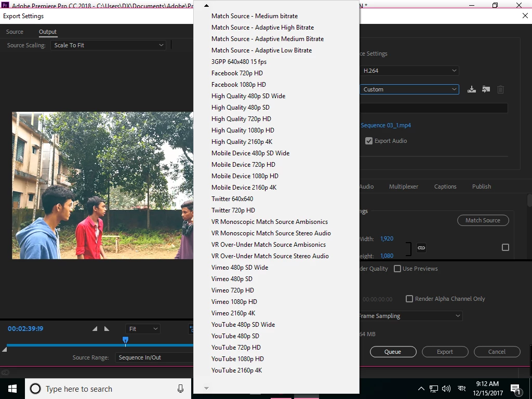This screenshot has width=532, height=399.
Task: Click the Export button
Action: coord(445,352)
